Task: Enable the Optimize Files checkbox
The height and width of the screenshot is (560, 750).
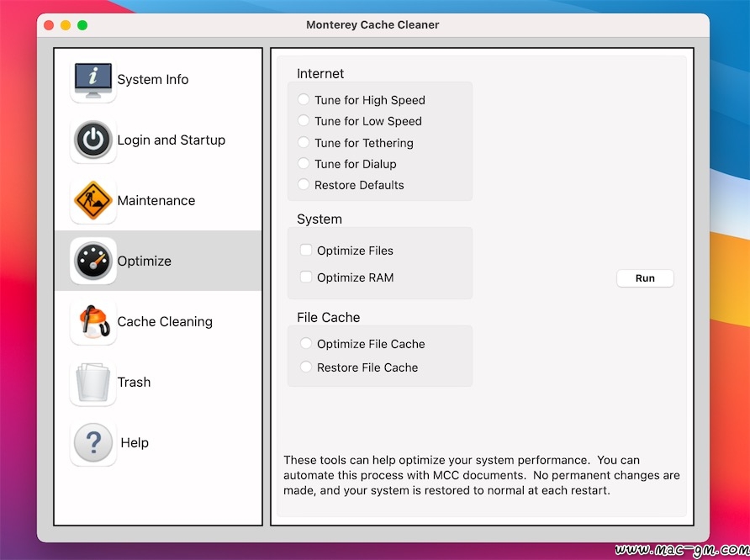Action: (x=306, y=250)
